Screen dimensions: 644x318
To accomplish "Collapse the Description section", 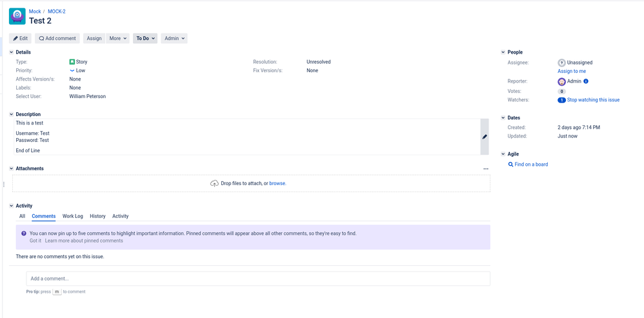I will [11, 114].
